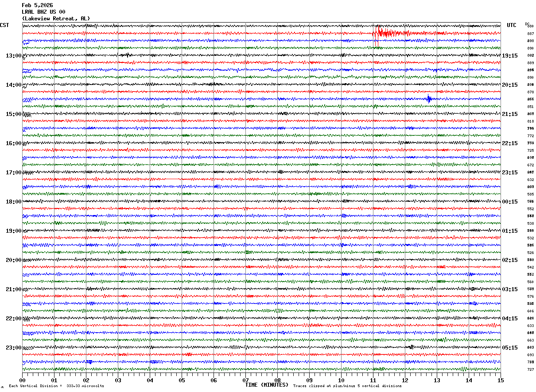
Task: Click the 18:00 CST hour label
Action: coord(14,202)
